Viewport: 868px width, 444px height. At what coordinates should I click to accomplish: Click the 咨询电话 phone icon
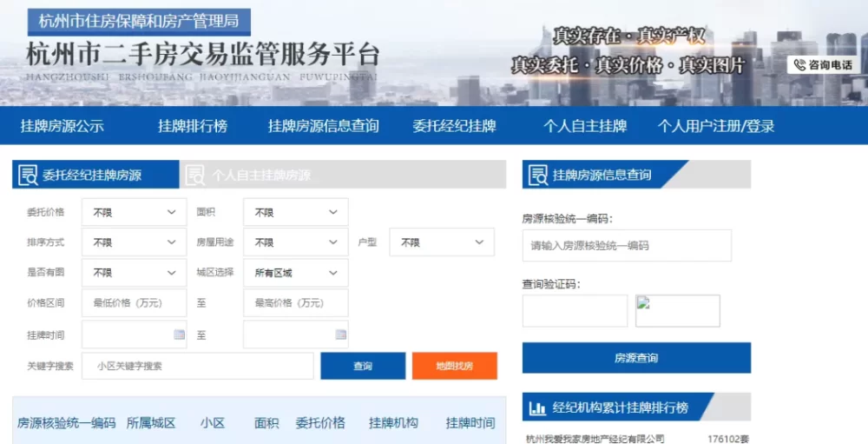pos(799,64)
